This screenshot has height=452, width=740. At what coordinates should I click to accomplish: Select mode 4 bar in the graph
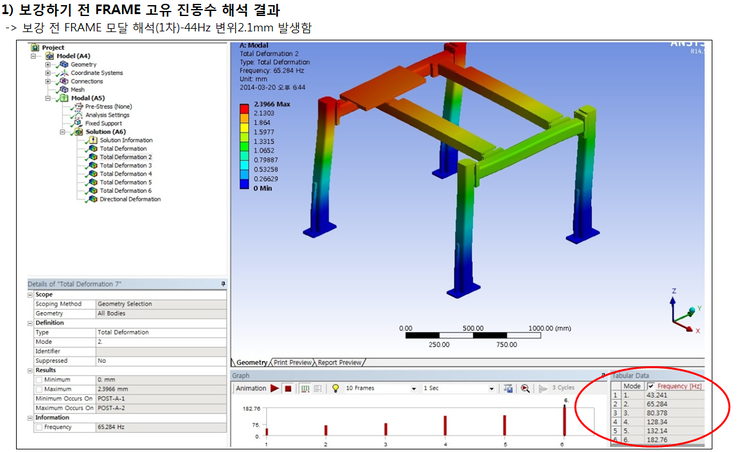(445, 426)
